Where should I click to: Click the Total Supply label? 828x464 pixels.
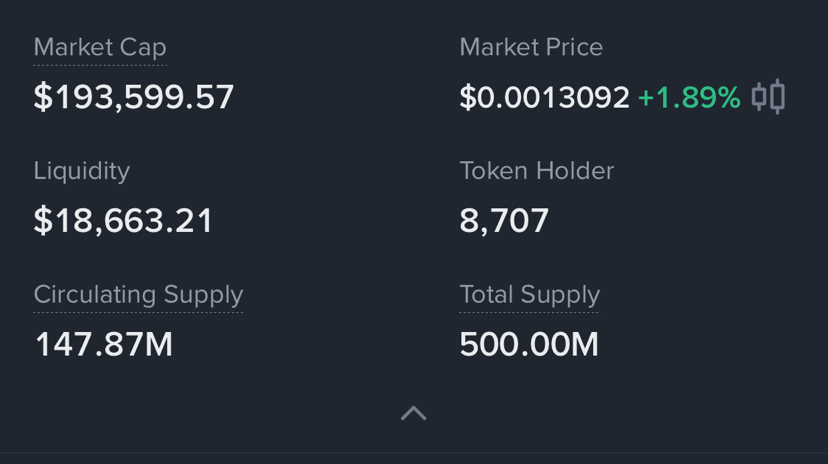(529, 295)
